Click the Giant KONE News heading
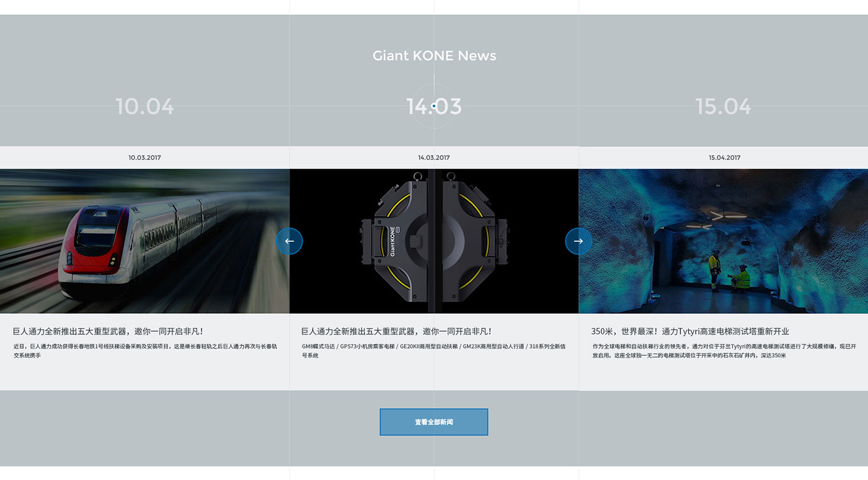Image resolution: width=868 pixels, height=480 pixels. pos(434,56)
